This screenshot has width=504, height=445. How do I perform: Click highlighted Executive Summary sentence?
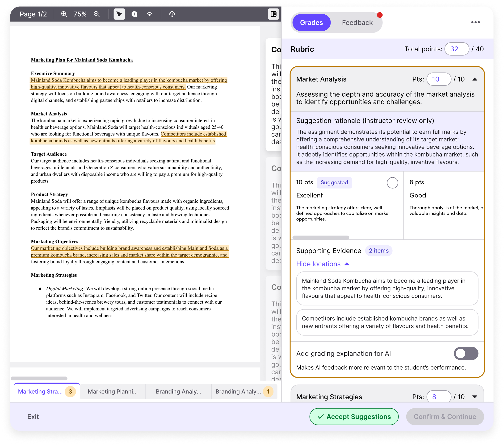pos(129,83)
